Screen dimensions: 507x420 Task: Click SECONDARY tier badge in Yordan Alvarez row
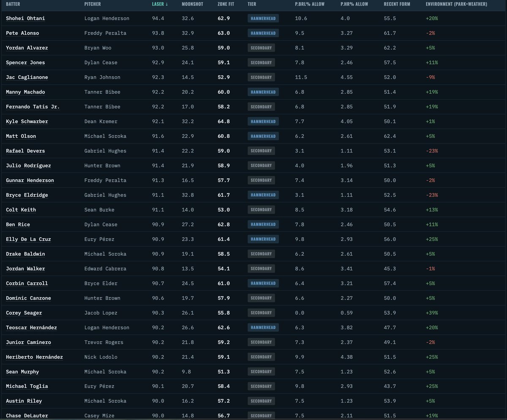(x=261, y=48)
